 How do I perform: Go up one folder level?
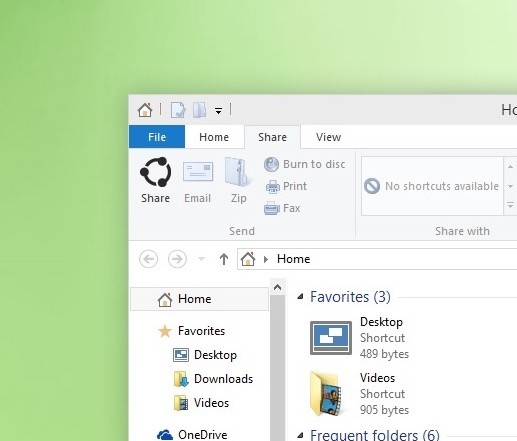pos(224,259)
